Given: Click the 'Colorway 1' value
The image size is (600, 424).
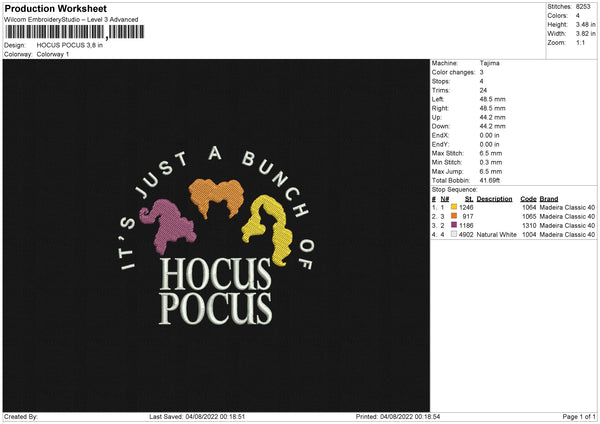Looking at the screenshot, I should (53, 54).
